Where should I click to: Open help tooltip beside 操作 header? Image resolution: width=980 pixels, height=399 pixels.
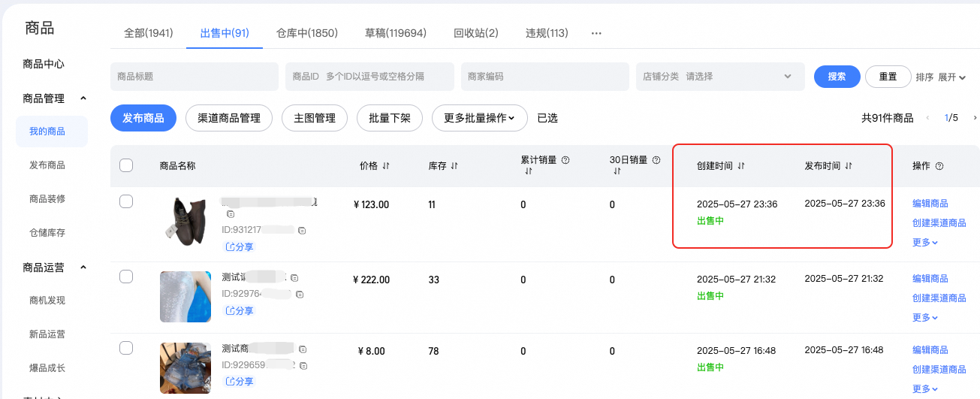point(939,166)
